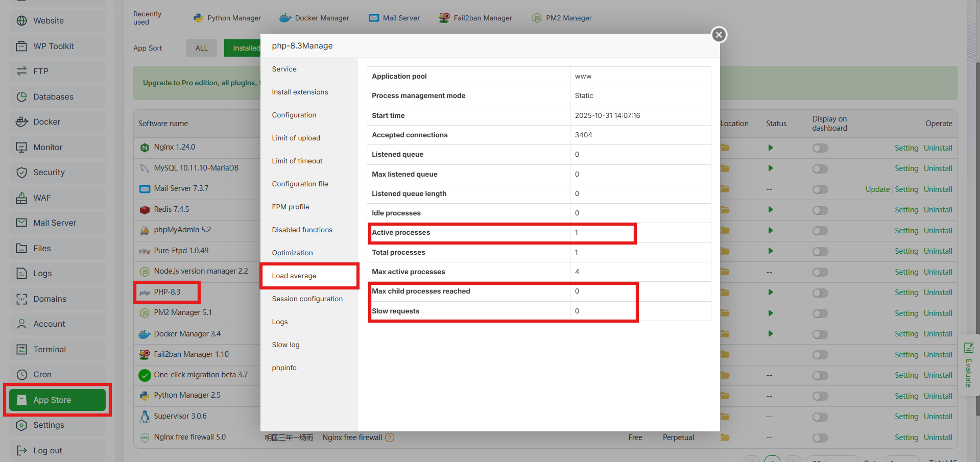Click the Supervisor 3.0.6 penguin icon
Screen dimensions: 980x462
pyautogui.click(x=145, y=416)
